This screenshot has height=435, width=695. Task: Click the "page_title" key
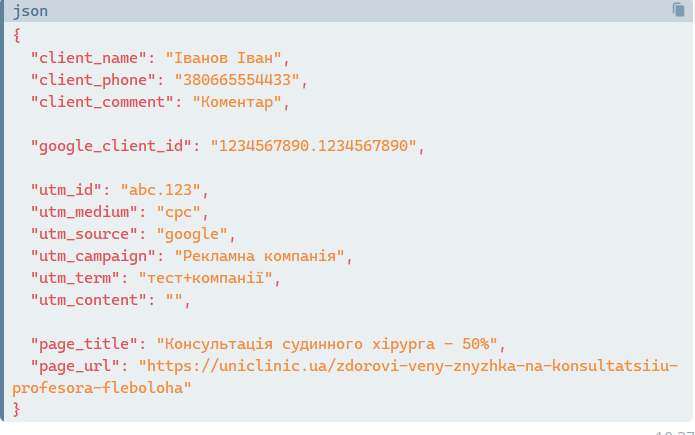tap(84, 344)
